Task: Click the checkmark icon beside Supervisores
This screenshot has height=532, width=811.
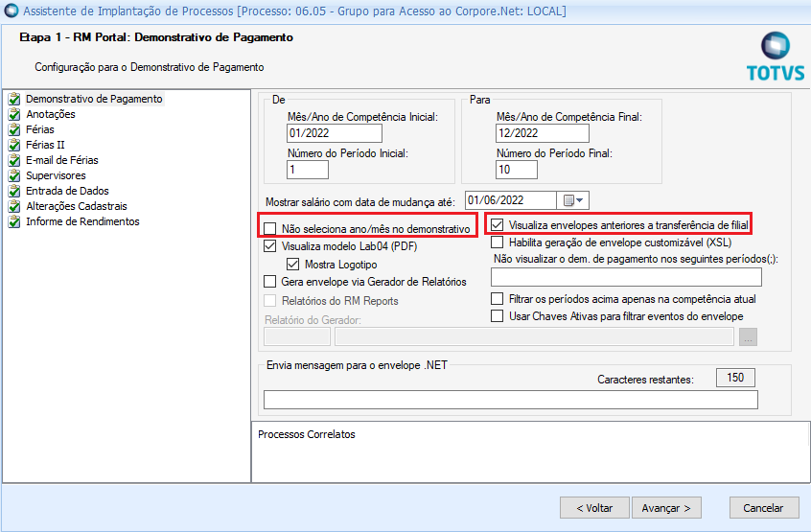Action: click(14, 175)
